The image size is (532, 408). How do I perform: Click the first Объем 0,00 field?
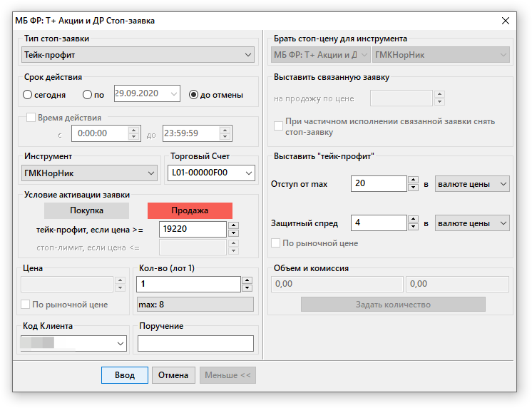pyautogui.click(x=337, y=284)
